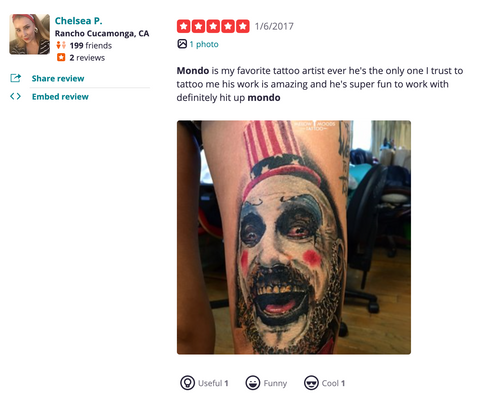Vote the review as Cool
Screen dimensions: 488x407
(x=324, y=383)
